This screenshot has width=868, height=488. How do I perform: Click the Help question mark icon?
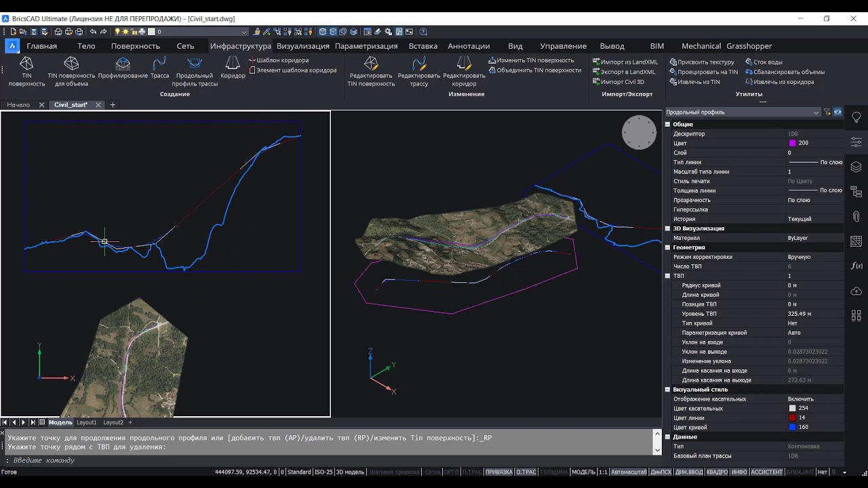pos(423,32)
